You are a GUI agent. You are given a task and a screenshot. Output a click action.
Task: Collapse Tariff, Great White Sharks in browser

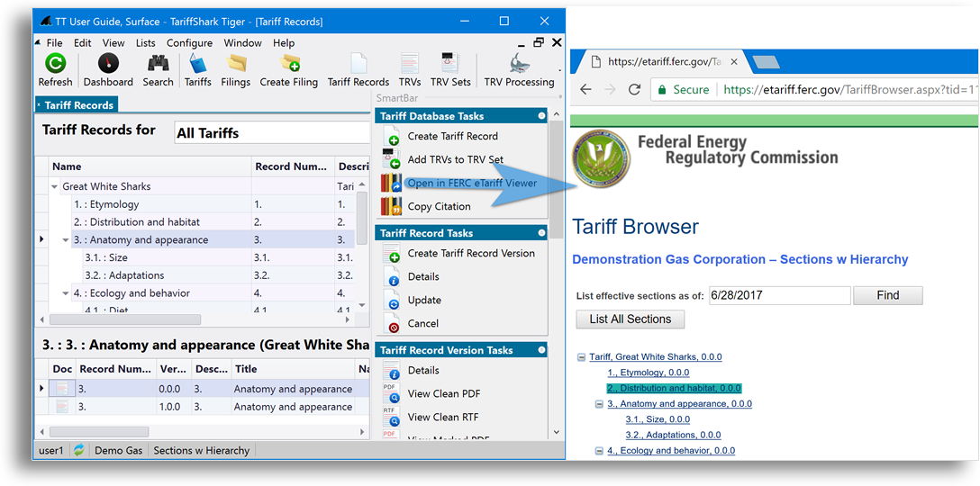click(x=581, y=357)
